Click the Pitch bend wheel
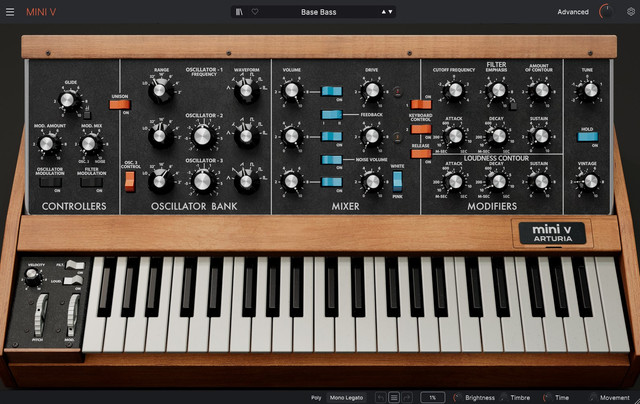Screen dimensions: 640x404 tap(40, 315)
